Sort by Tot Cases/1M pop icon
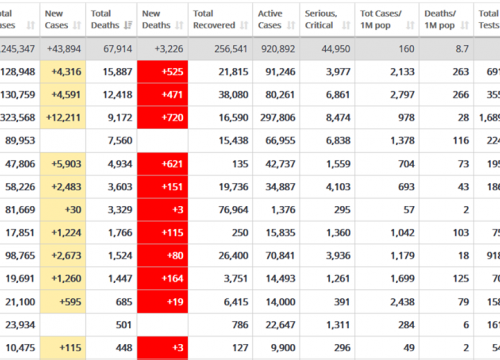 pyautogui.click(x=410, y=25)
